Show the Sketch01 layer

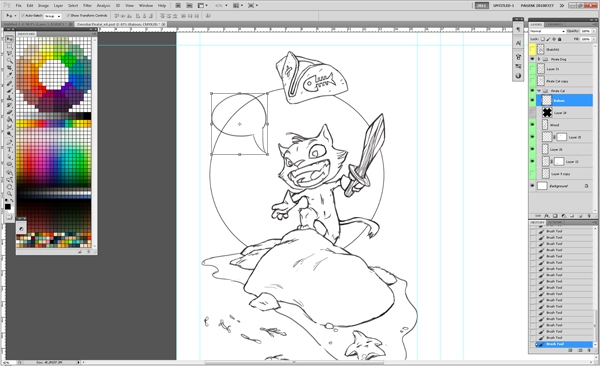[532, 49]
